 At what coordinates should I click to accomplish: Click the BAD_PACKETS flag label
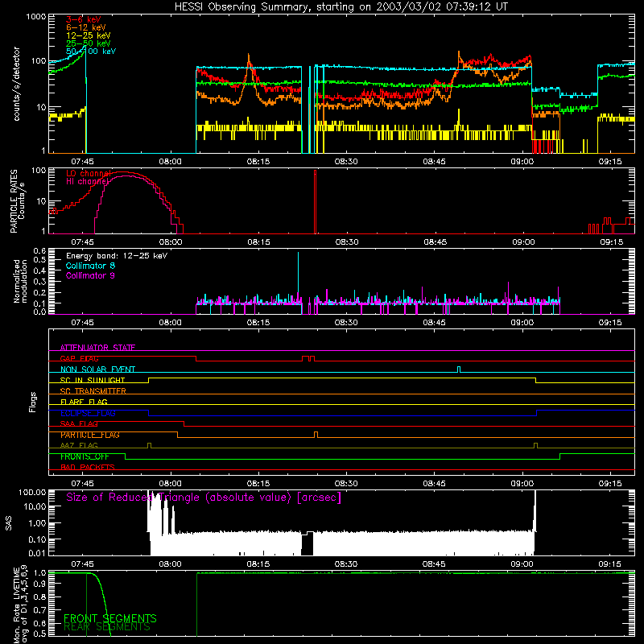[x=88, y=468]
